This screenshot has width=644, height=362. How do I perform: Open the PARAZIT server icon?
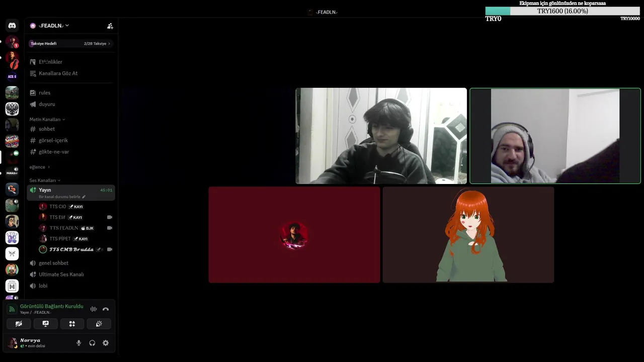(x=12, y=173)
